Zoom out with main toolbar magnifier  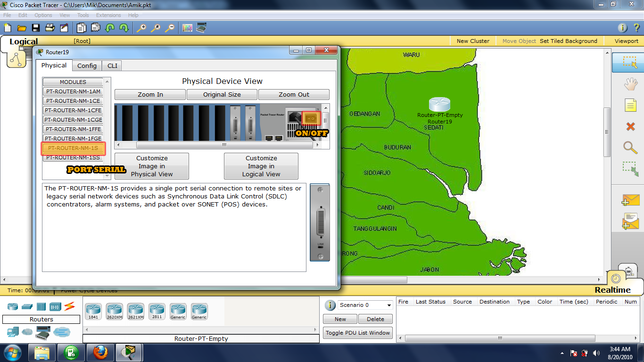(x=170, y=28)
